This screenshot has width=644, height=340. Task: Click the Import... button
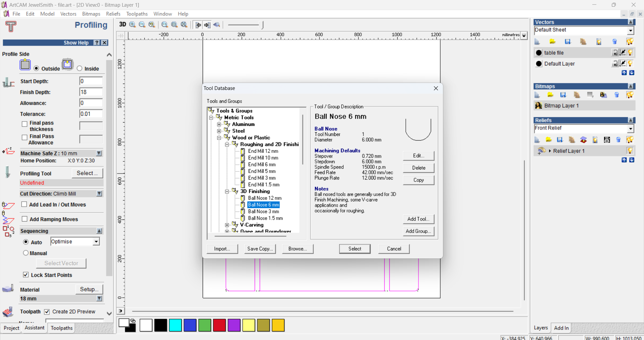click(222, 249)
